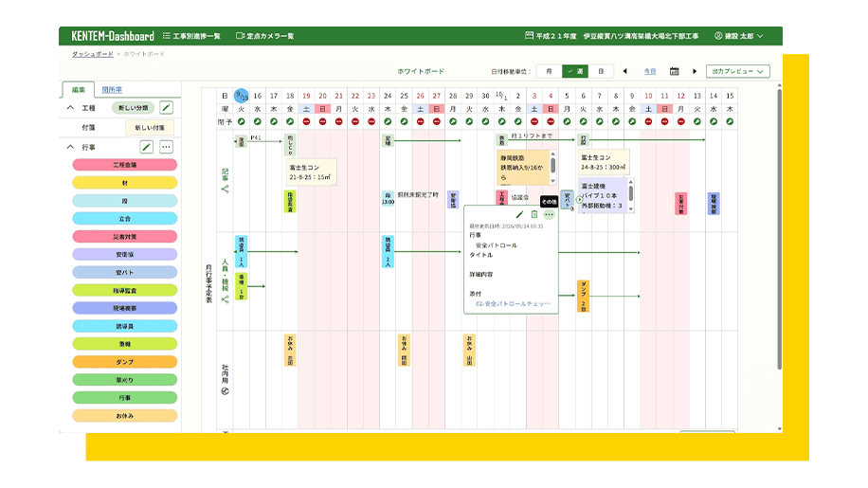Select the 日 date-move unit
This screenshot has width=868, height=488.
[601, 71]
